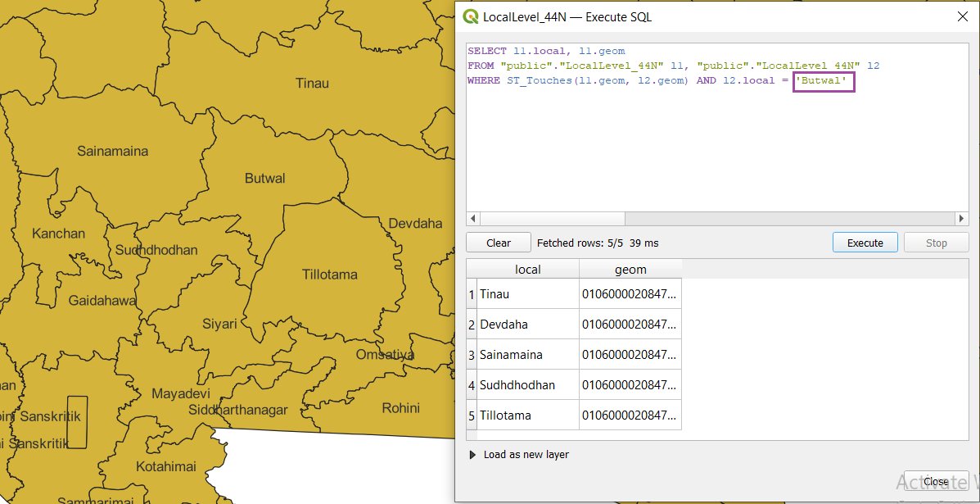Click the 'Butwal' string in the SQL query

820,81
